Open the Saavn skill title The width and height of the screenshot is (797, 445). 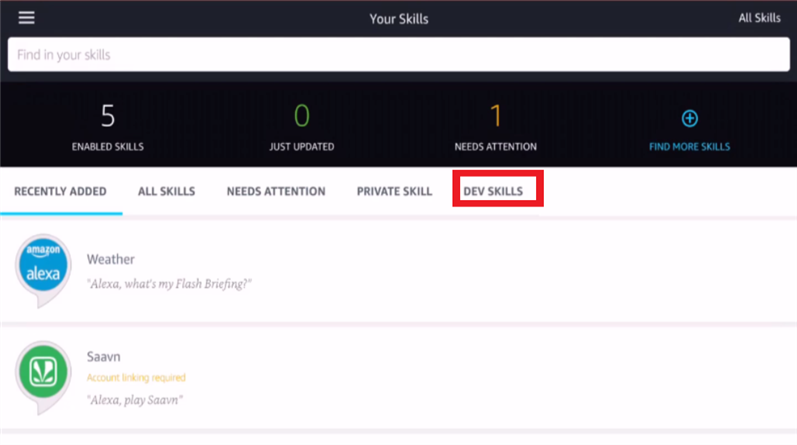point(104,357)
